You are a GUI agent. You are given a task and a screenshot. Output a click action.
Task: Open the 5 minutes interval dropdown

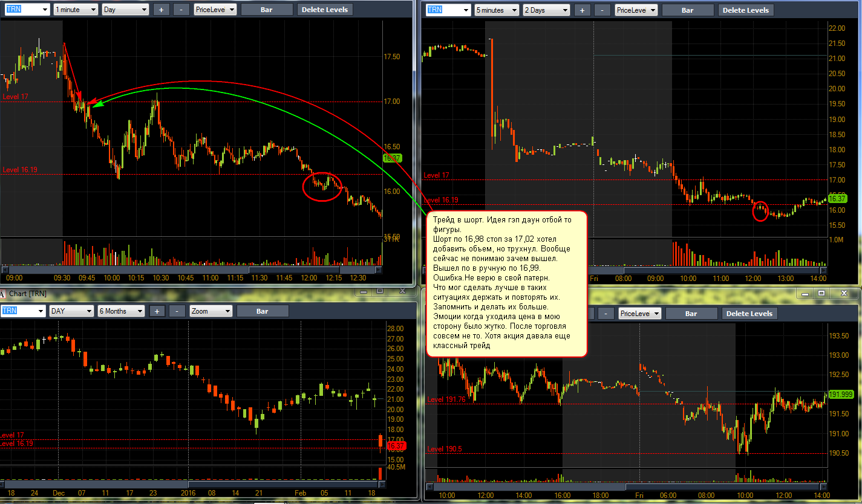click(x=497, y=10)
